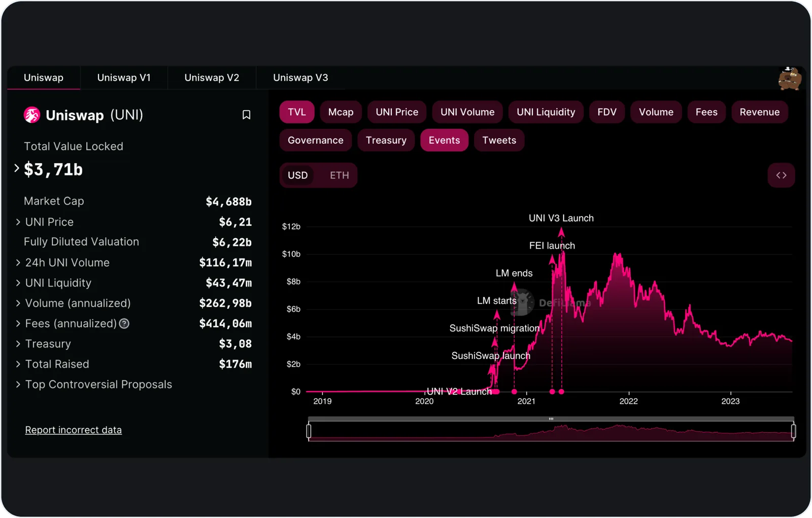
Task: Open the Uniswap V2 tab
Action: [x=212, y=78]
